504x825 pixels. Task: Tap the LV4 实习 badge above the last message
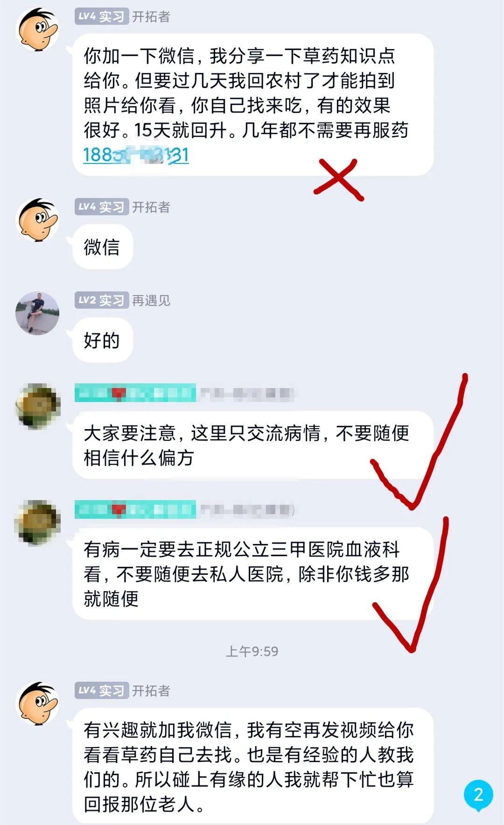click(101, 691)
